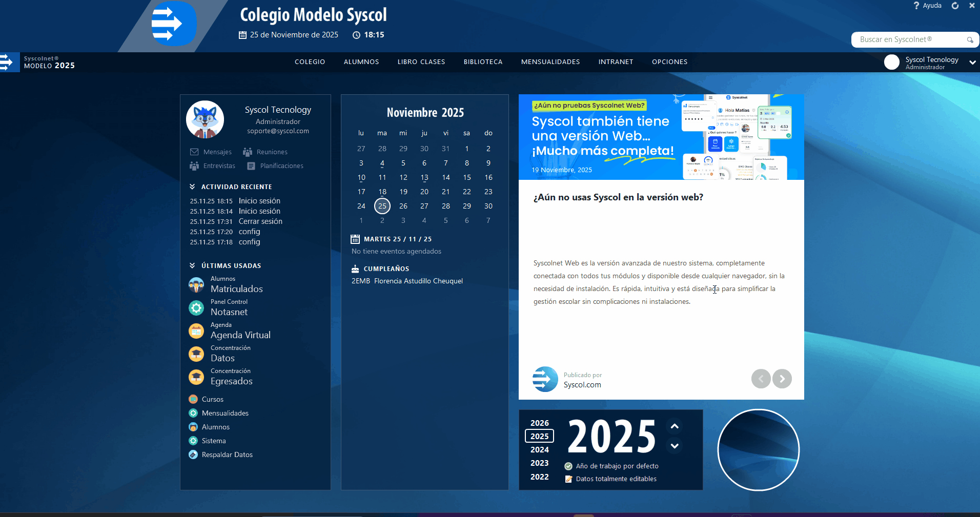Image resolution: width=980 pixels, height=517 pixels.
Task: Open the Planificaciones list icon
Action: click(251, 166)
